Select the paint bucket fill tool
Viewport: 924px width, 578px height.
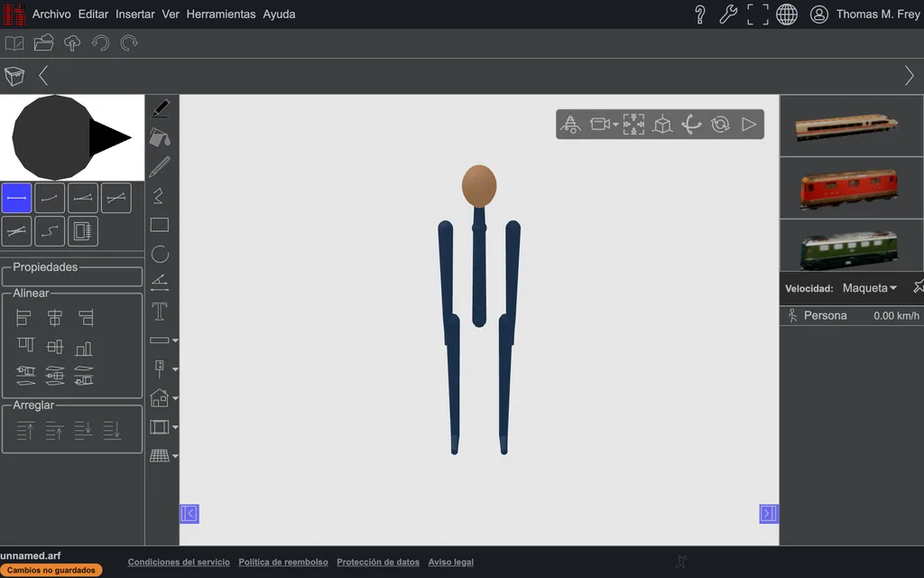[x=160, y=137]
